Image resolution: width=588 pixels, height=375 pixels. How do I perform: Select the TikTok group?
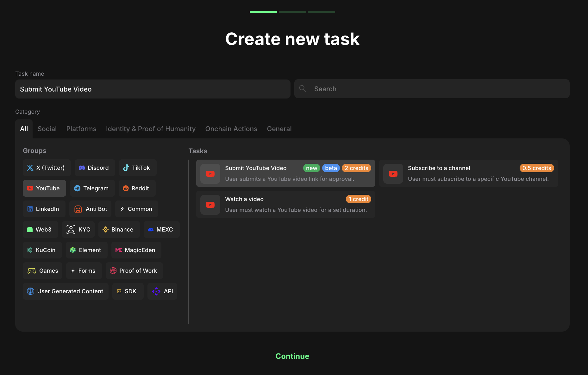pyautogui.click(x=138, y=168)
